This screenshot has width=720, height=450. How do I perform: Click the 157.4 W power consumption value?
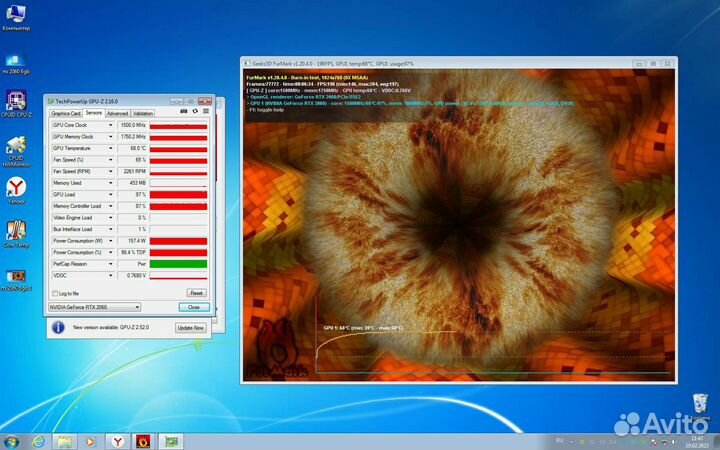pos(132,241)
